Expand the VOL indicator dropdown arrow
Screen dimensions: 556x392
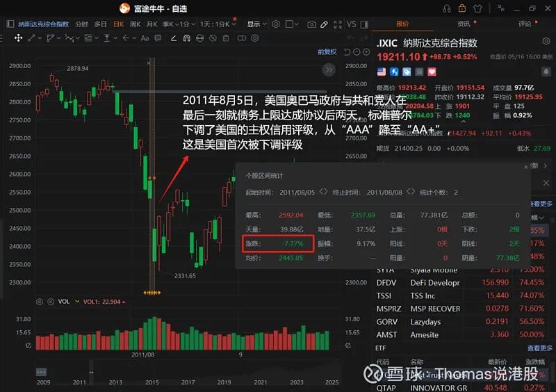click(77, 302)
